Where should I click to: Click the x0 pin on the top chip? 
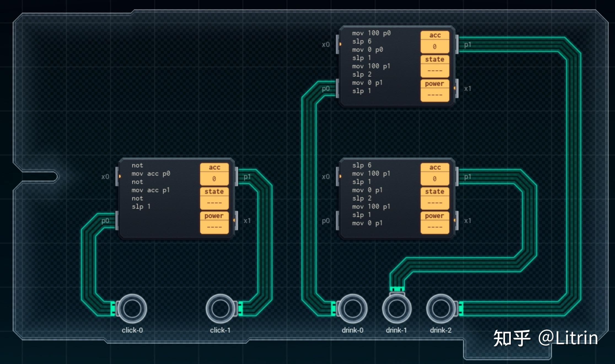pos(338,44)
